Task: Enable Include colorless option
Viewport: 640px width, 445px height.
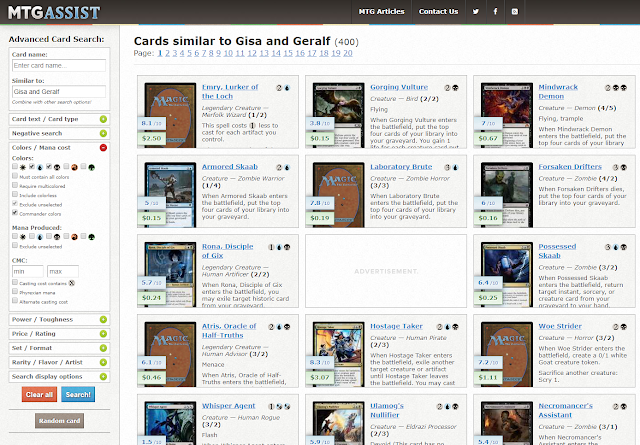Action: (15, 194)
